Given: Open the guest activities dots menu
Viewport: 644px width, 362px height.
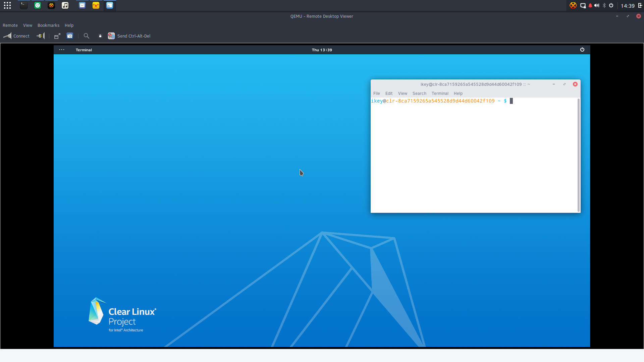Looking at the screenshot, I should (x=62, y=50).
